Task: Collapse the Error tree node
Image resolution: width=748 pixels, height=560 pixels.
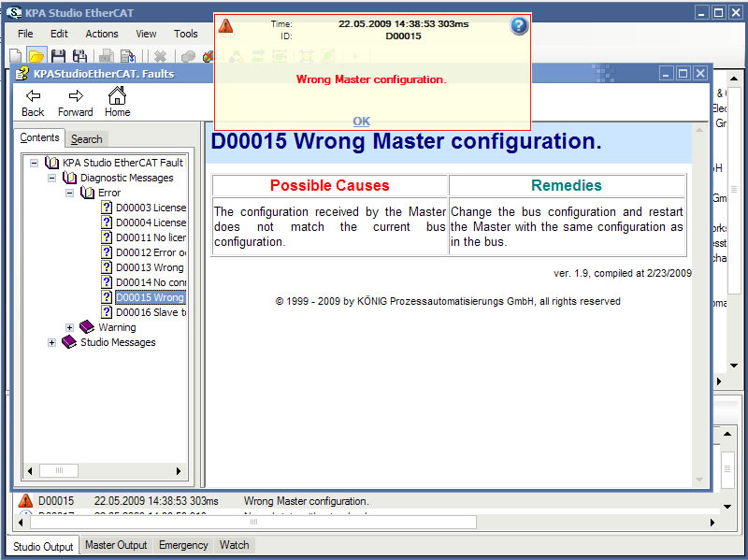Action: [x=70, y=193]
